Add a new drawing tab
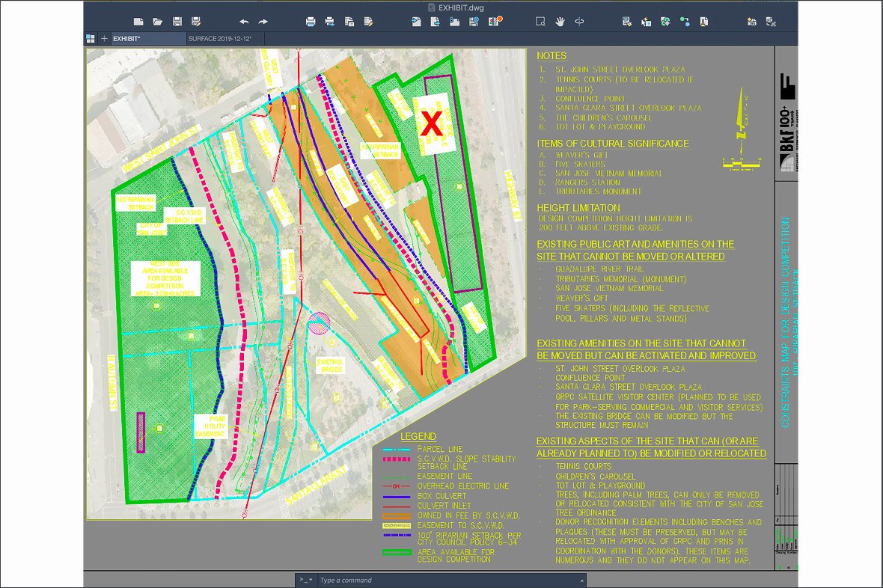 104,39
